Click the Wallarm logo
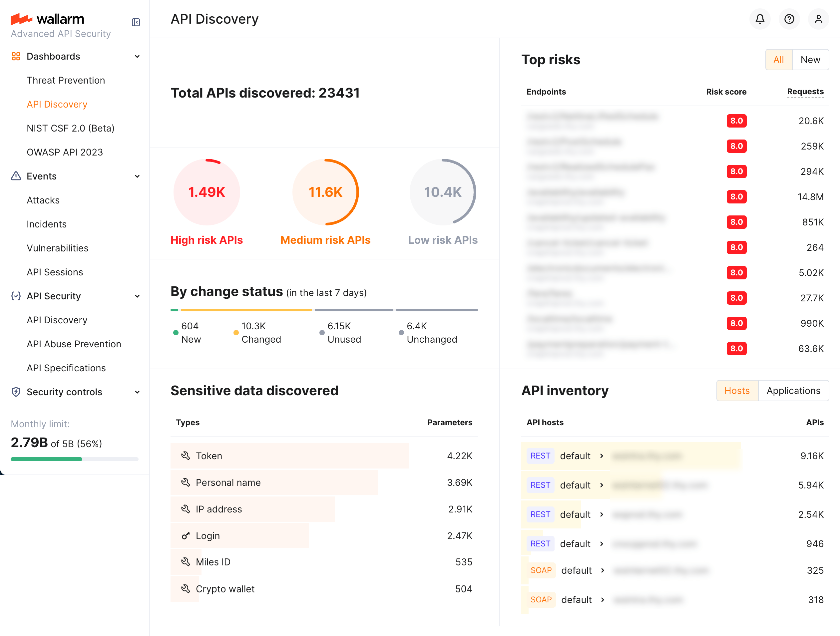Viewport: 840px width, 636px height. click(48, 19)
